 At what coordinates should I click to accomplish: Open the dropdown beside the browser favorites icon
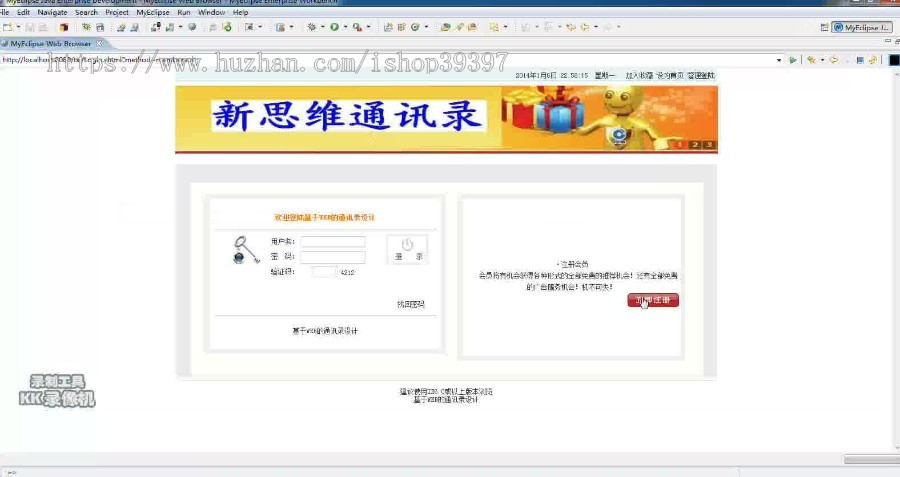click(x=822, y=60)
